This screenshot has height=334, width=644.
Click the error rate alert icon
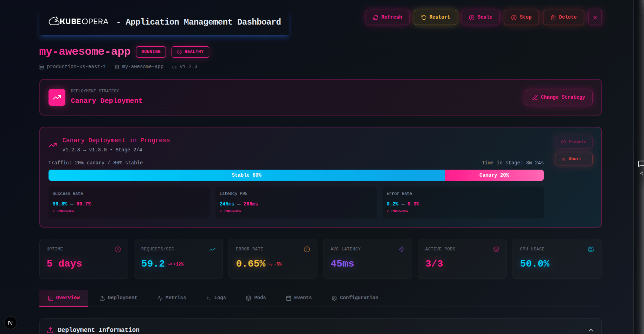point(307,249)
